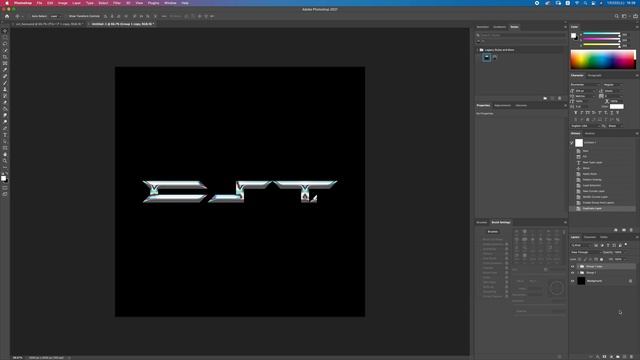Create a new layer in Layers panel
Image resolution: width=640 pixels, height=360 pixels.
[x=624, y=357]
